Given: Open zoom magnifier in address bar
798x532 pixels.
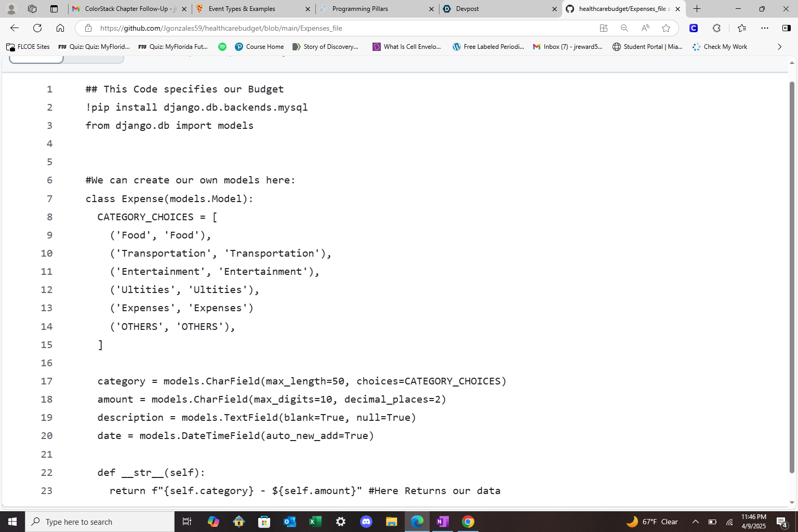Looking at the screenshot, I should click(624, 28).
